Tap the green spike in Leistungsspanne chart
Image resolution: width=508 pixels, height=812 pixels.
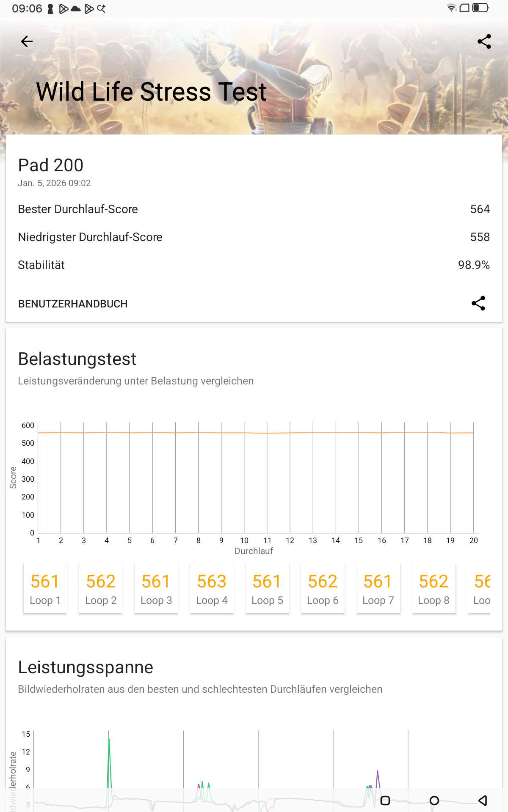(x=109, y=757)
